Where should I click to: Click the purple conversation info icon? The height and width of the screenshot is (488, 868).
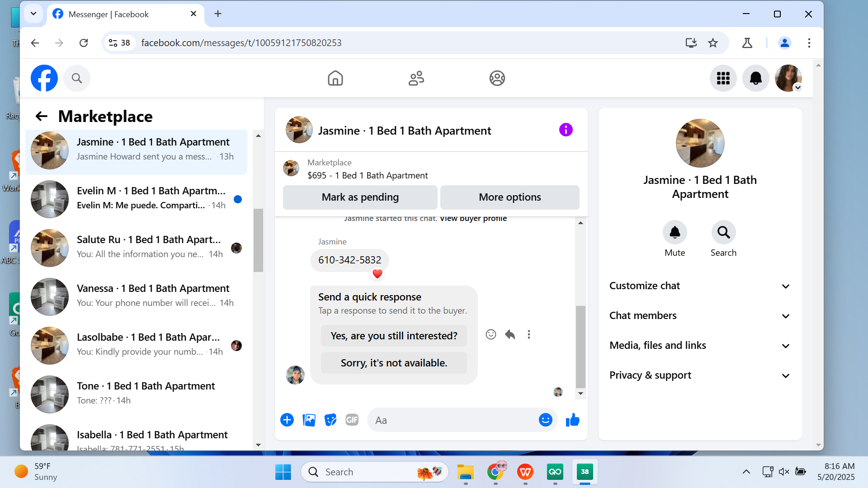pos(566,130)
